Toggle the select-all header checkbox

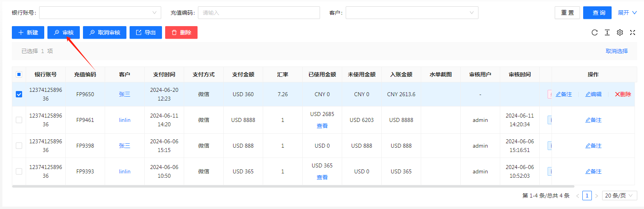tap(19, 74)
